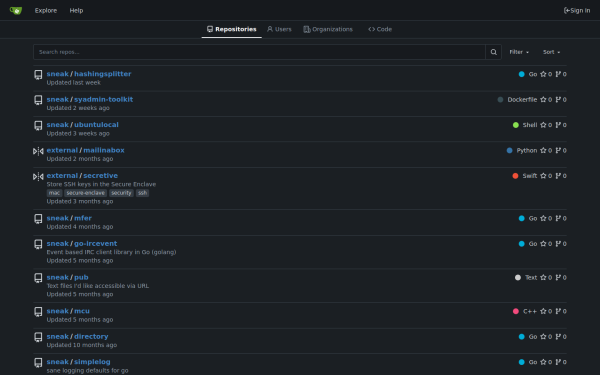Open the directory repository link
The height and width of the screenshot is (375, 600).
pyautogui.click(x=91, y=337)
